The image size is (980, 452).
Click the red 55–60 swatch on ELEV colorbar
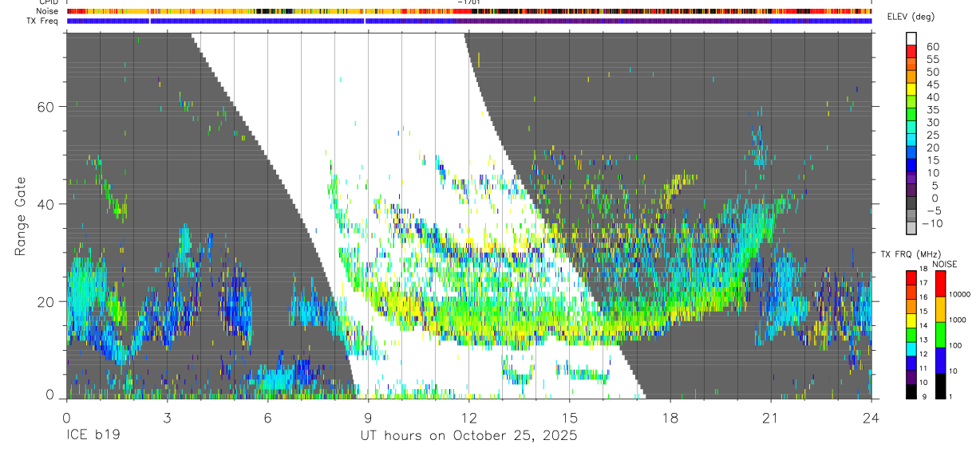(x=912, y=52)
